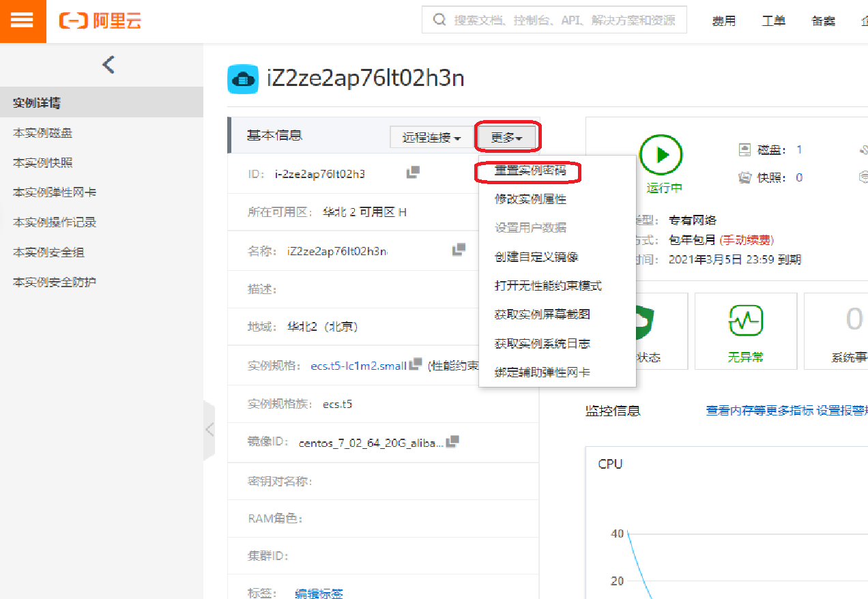Open the hamburger navigation menu
This screenshot has width=868, height=599.
click(x=21, y=21)
